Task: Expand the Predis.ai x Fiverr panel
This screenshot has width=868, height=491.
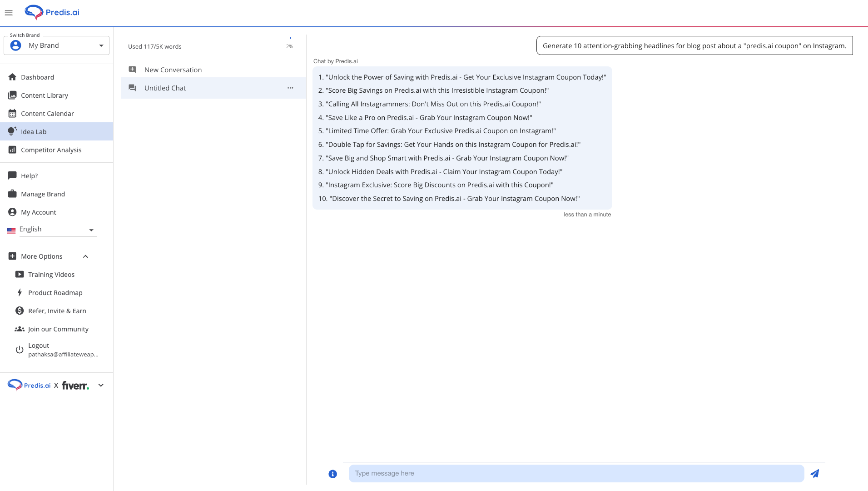Action: [101, 386]
